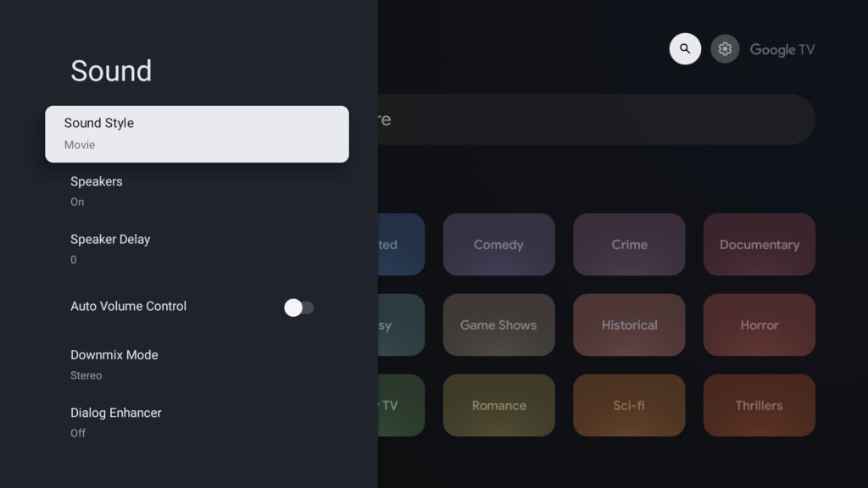This screenshot has width=868, height=488.
Task: Pick the Historical genre tile
Action: point(629,325)
